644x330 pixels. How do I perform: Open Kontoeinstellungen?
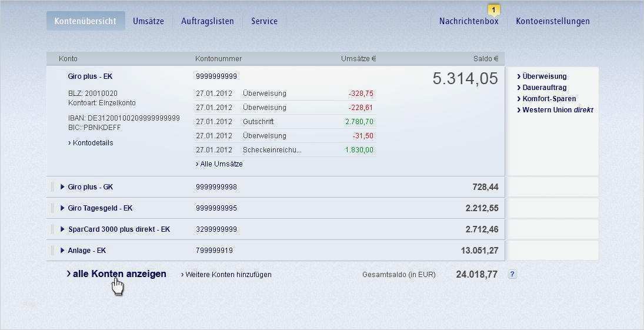[552, 21]
